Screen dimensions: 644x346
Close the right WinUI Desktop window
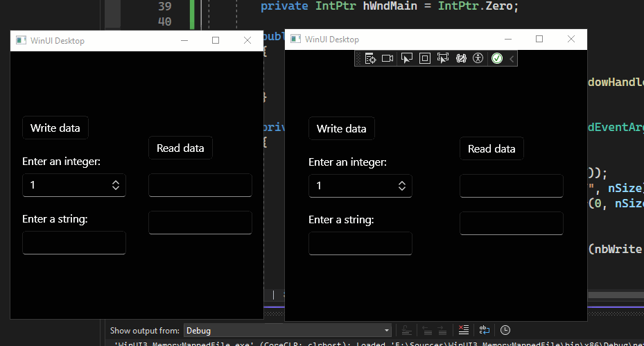[x=571, y=39]
